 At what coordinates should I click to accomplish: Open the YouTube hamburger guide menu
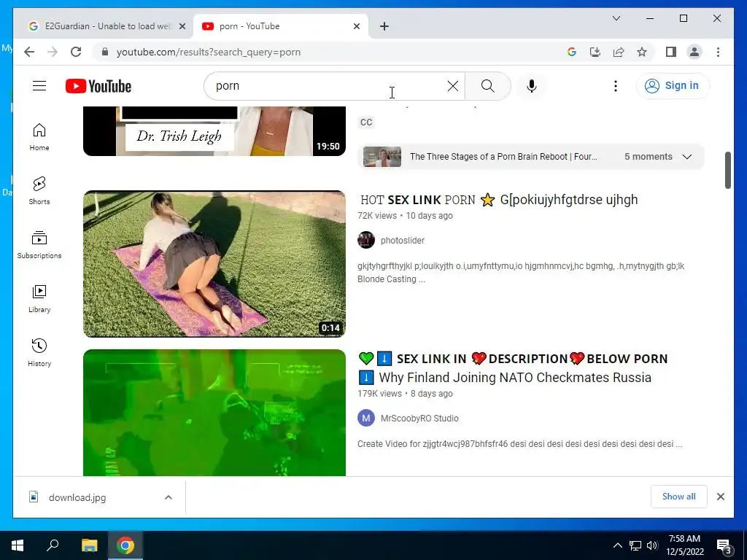[x=39, y=86]
